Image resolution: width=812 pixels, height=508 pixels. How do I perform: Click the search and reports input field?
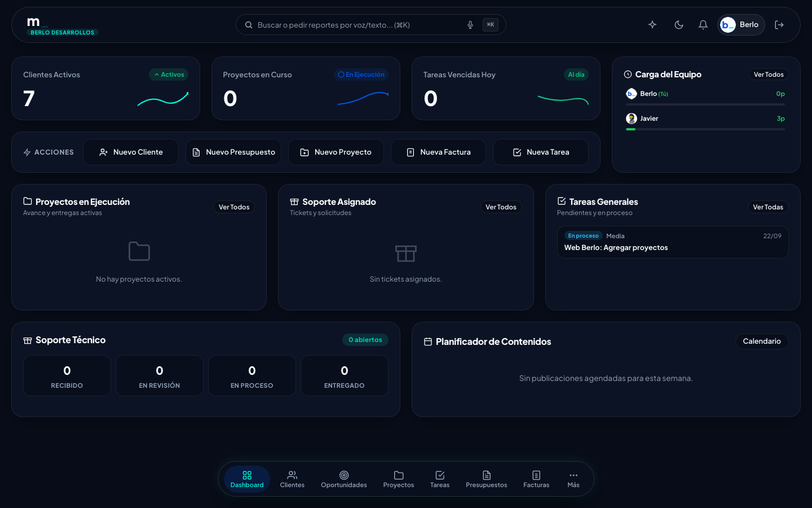(x=370, y=25)
